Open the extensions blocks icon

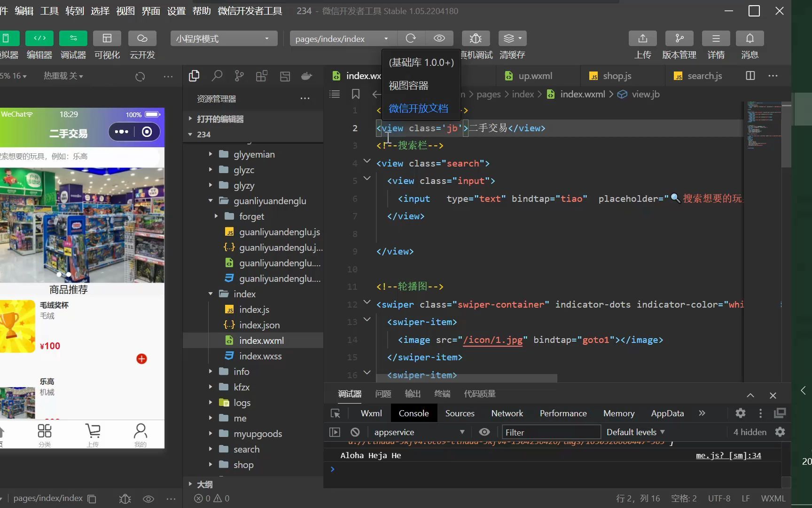pyautogui.click(x=262, y=76)
